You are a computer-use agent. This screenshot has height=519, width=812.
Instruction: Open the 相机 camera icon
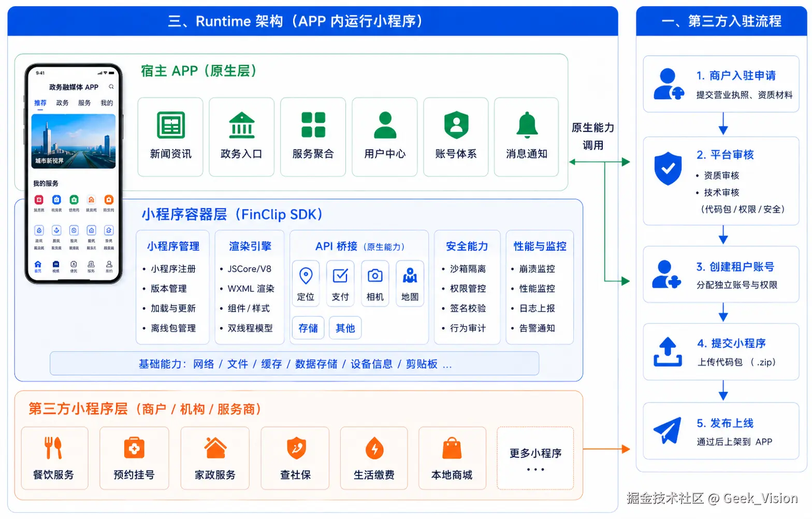point(375,275)
